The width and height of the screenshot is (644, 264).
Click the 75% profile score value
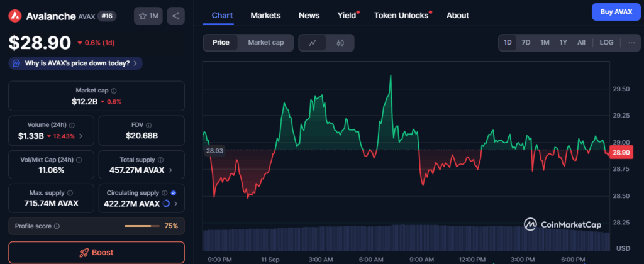click(171, 226)
